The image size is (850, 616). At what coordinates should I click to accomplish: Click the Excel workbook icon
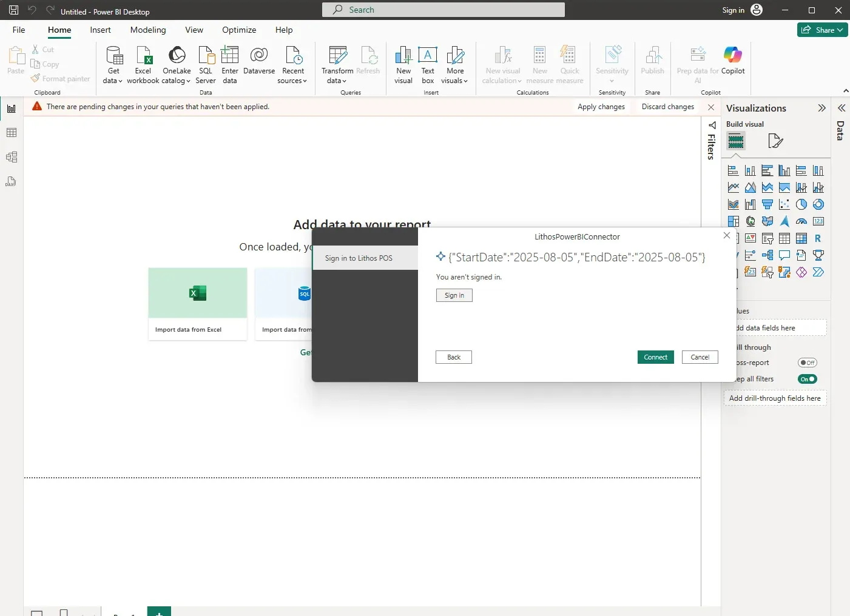[x=143, y=65]
